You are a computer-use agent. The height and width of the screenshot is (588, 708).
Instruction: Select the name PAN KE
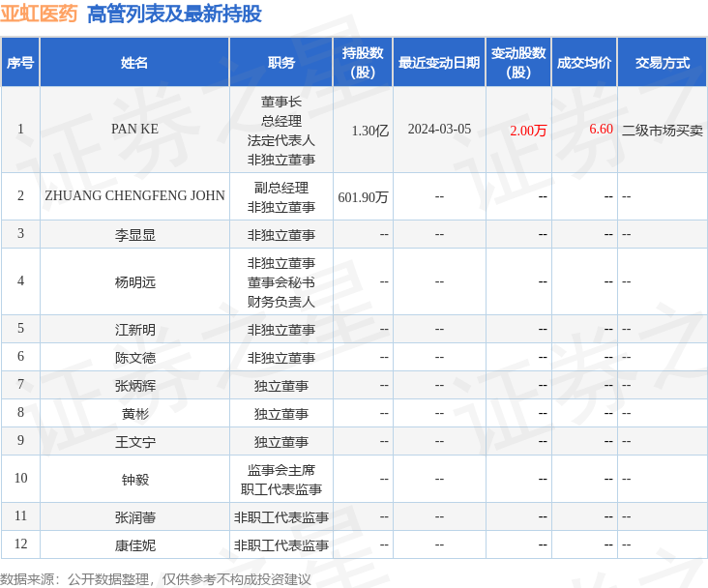[134, 130]
